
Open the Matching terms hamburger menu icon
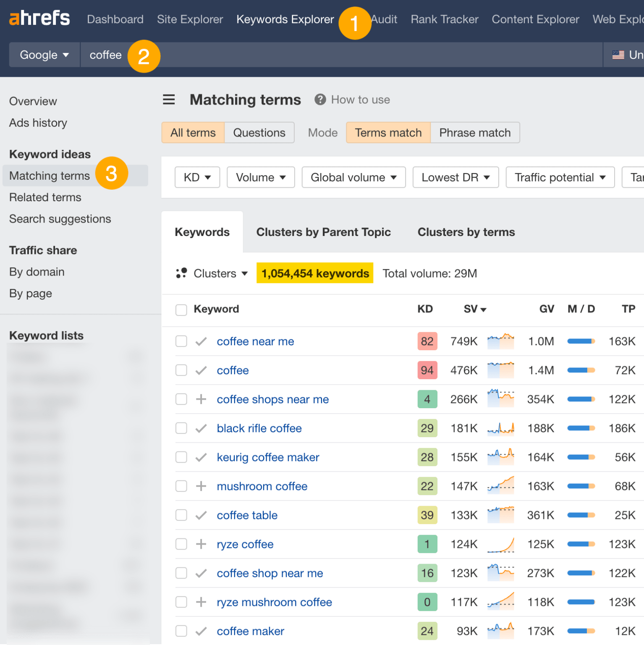click(x=169, y=100)
